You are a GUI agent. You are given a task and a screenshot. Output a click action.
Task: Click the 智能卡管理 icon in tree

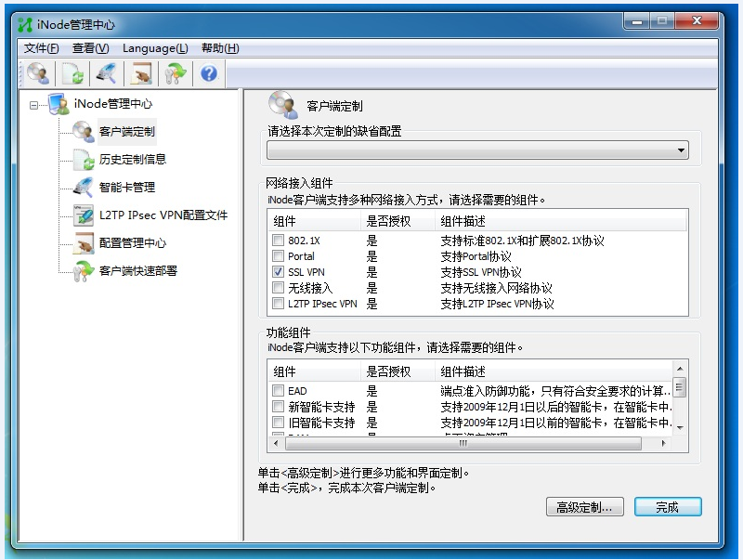coord(84,188)
